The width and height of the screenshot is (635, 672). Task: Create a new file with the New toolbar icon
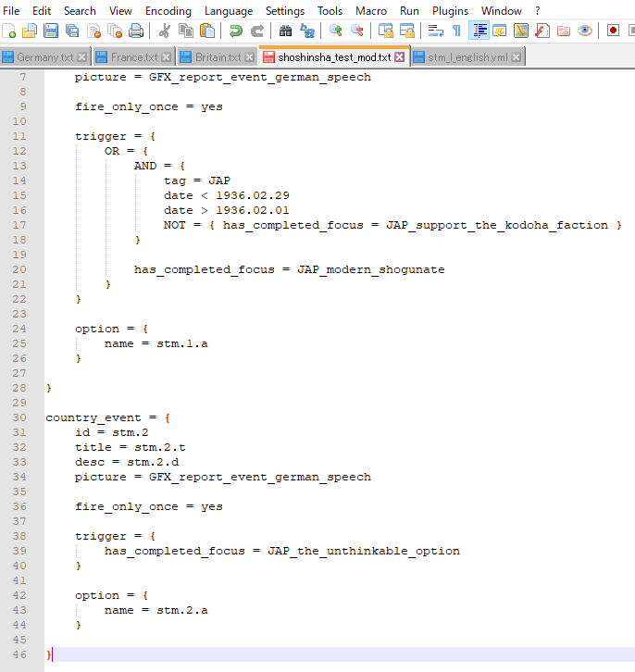click(x=9, y=31)
